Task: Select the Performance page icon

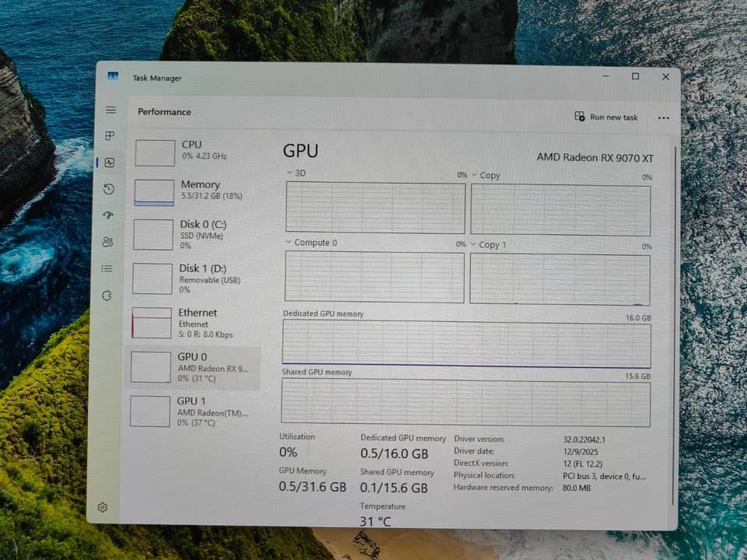Action: pyautogui.click(x=110, y=163)
